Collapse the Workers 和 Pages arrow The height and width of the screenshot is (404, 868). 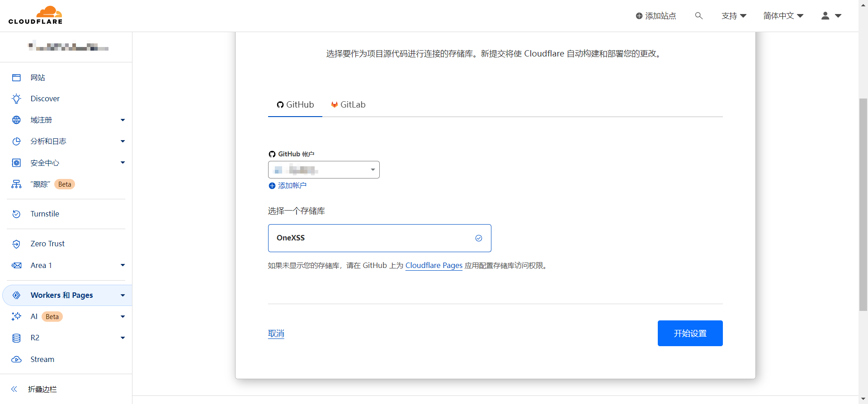click(123, 296)
